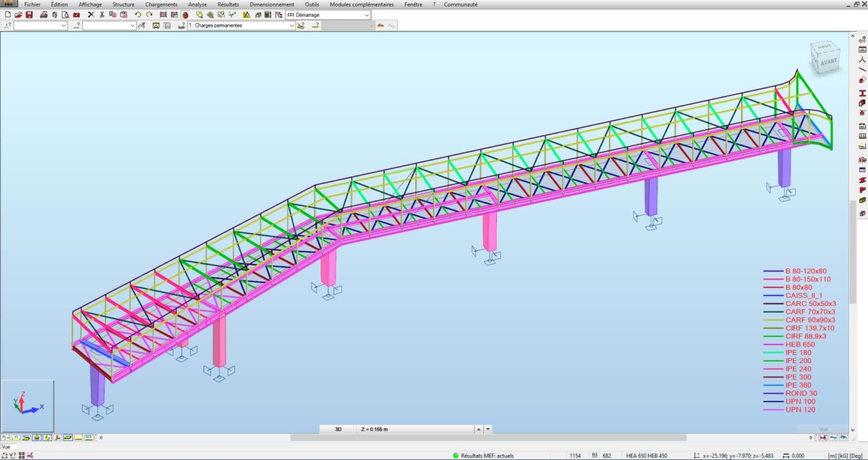Click legend entry CAISS_II_1
The image size is (868, 460).
click(805, 296)
